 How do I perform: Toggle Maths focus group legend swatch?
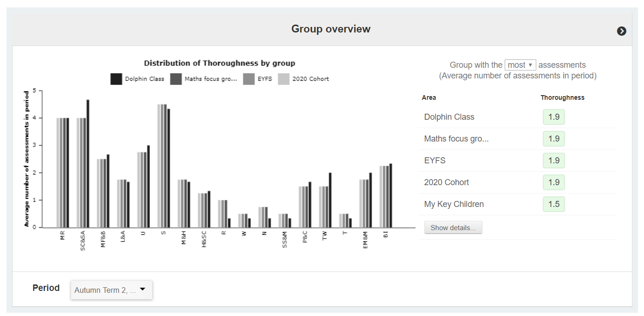coord(176,79)
